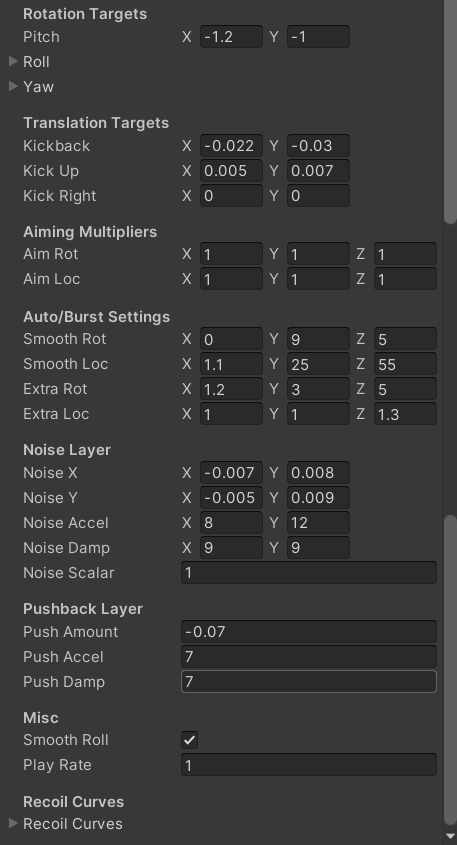The width and height of the screenshot is (457, 845).
Task: Click the Play Rate input field
Action: (x=309, y=765)
